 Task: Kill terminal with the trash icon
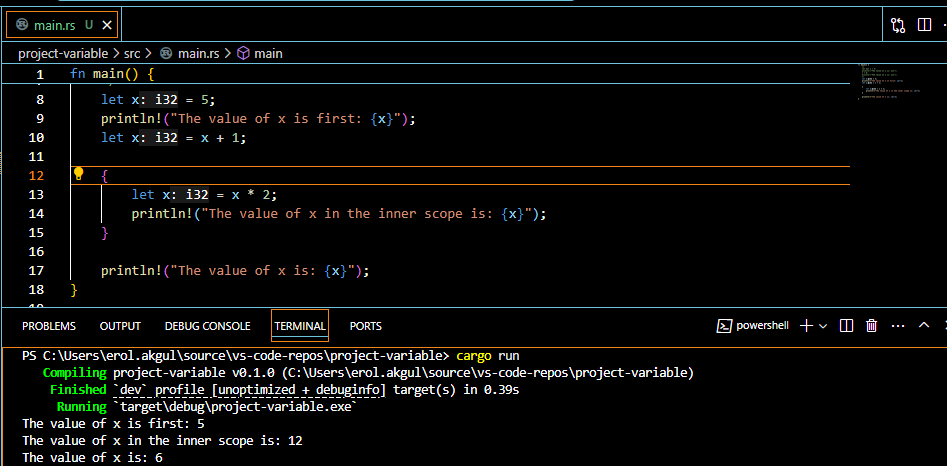click(871, 326)
